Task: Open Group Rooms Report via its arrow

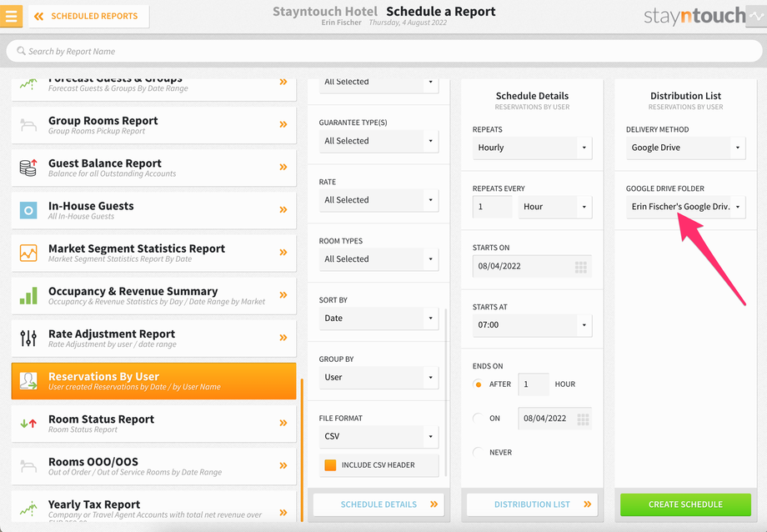Action: click(x=283, y=124)
